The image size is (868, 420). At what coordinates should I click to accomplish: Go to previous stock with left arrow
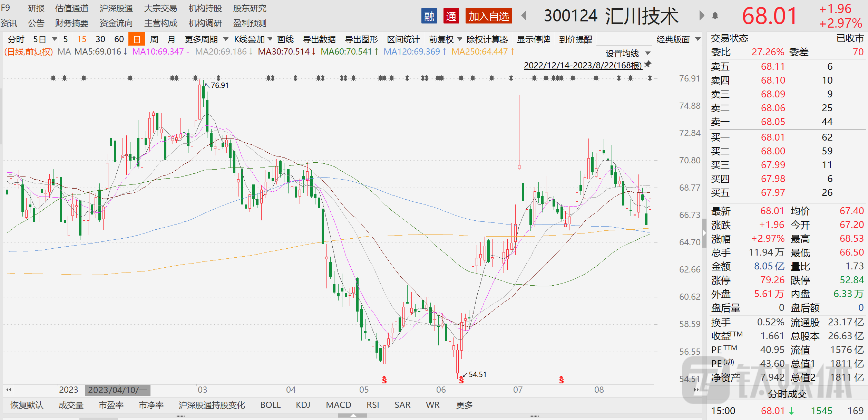(524, 16)
